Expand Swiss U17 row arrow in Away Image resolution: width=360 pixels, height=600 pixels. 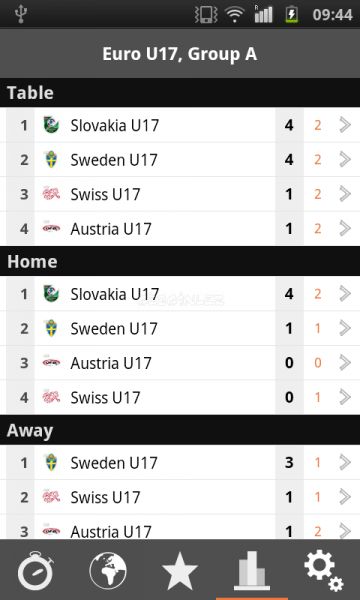[345, 497]
